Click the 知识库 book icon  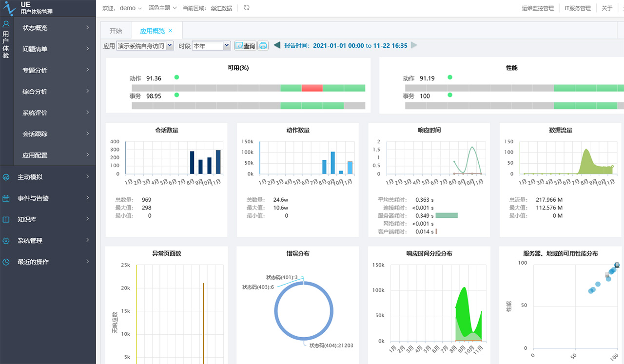6,219
